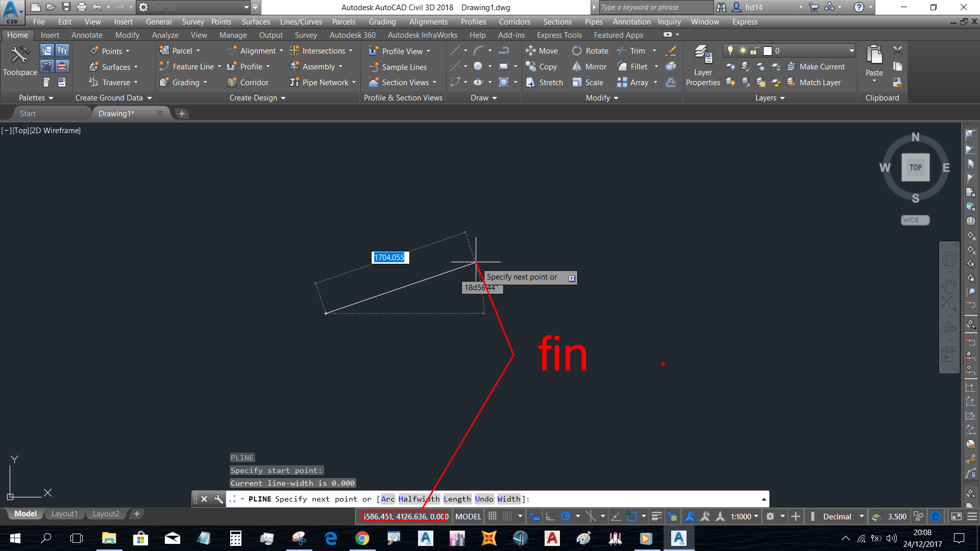Click the Undo command option

point(484,499)
